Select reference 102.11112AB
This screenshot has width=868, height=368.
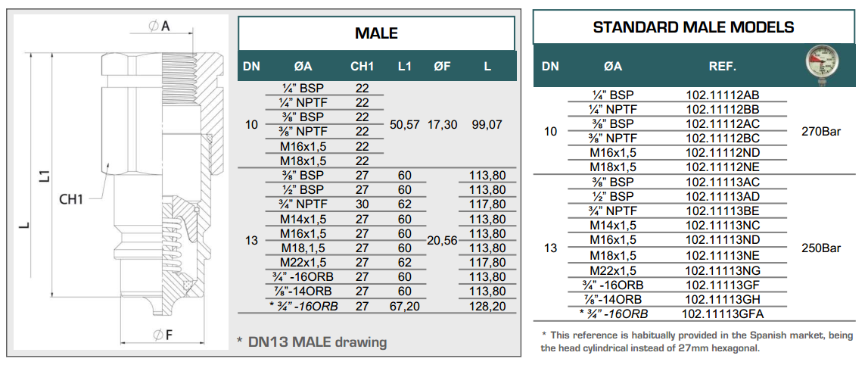click(722, 95)
